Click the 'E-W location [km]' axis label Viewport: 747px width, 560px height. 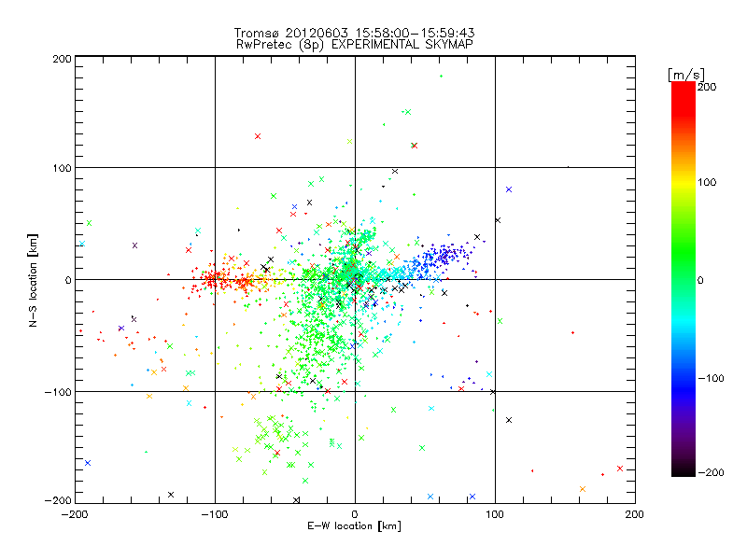click(354, 525)
